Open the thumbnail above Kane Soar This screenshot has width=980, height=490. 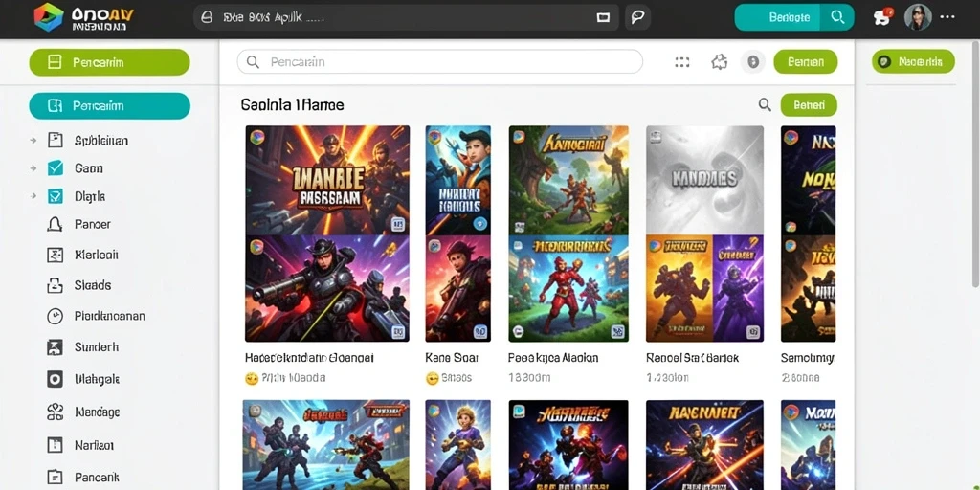pyautogui.click(x=458, y=234)
